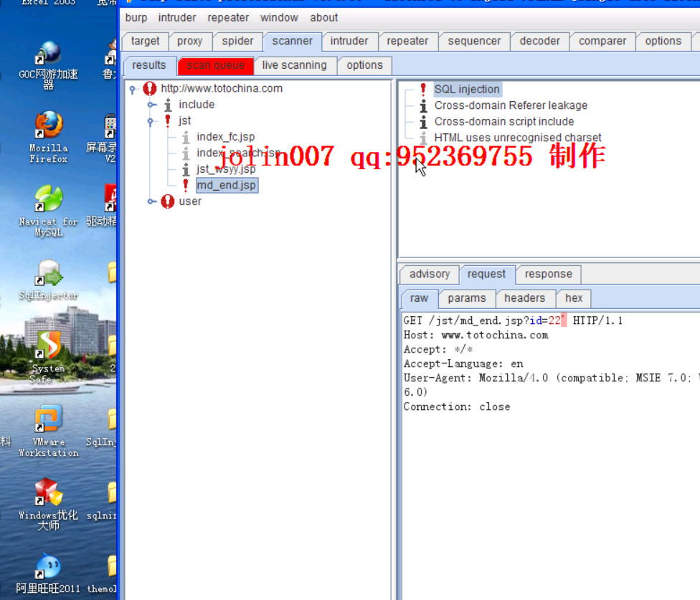Show the response tab
Viewport: 700px width, 600px height.
pos(548,274)
